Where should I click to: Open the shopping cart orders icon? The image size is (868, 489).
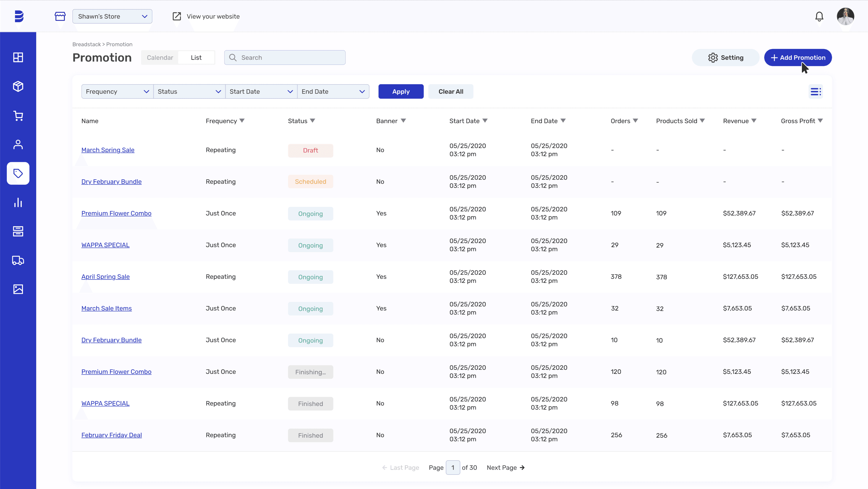18,116
